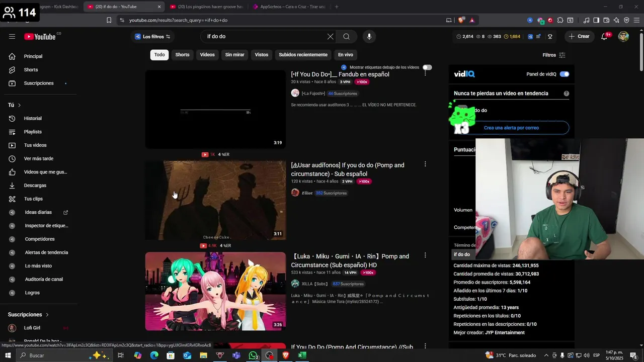Open the XILLA [Subs] channel link
This screenshot has height=362, width=644.
coord(314,284)
